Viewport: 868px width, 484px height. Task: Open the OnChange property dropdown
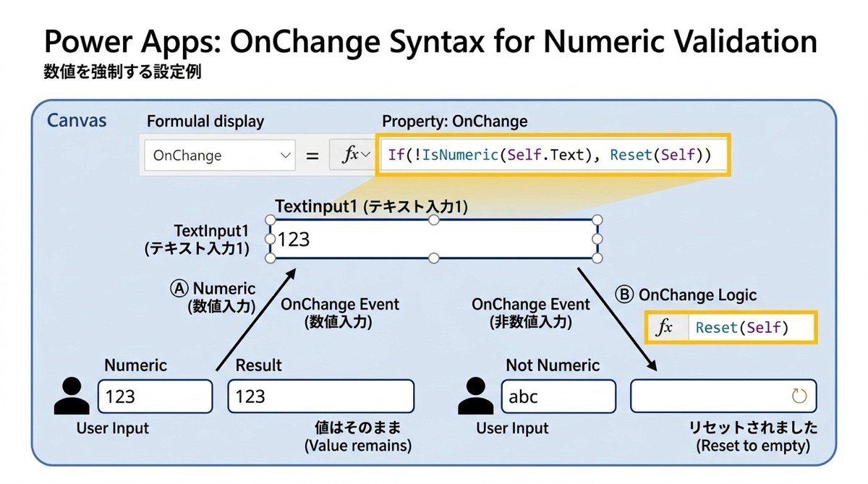click(x=285, y=156)
